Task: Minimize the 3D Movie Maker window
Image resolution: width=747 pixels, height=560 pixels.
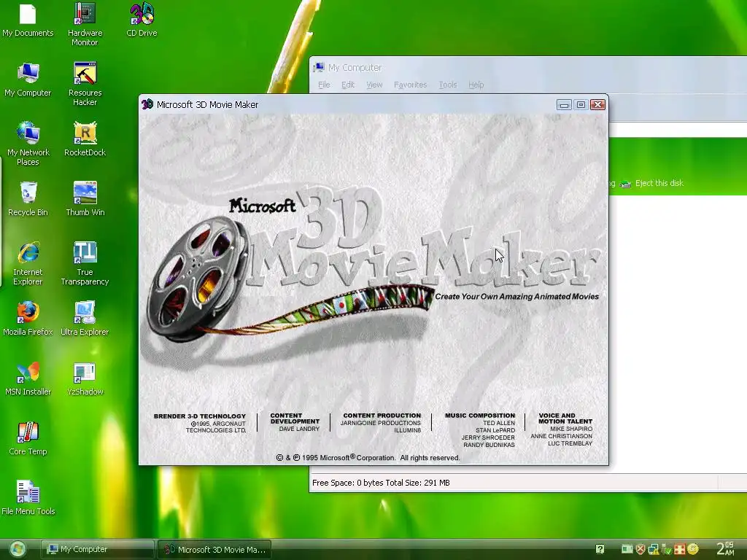Action: click(x=564, y=105)
